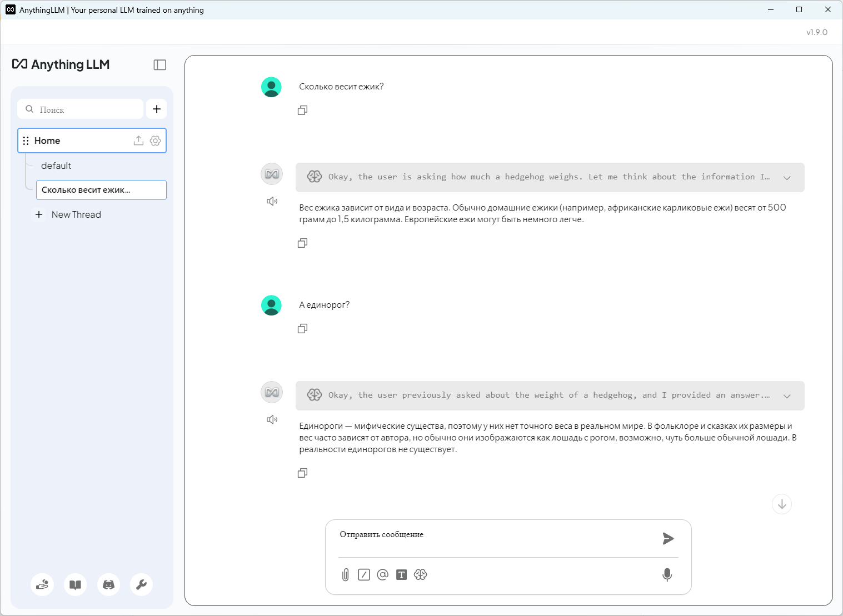The width and height of the screenshot is (843, 616).
Task: Open the slash commands menu
Action: coord(364,575)
